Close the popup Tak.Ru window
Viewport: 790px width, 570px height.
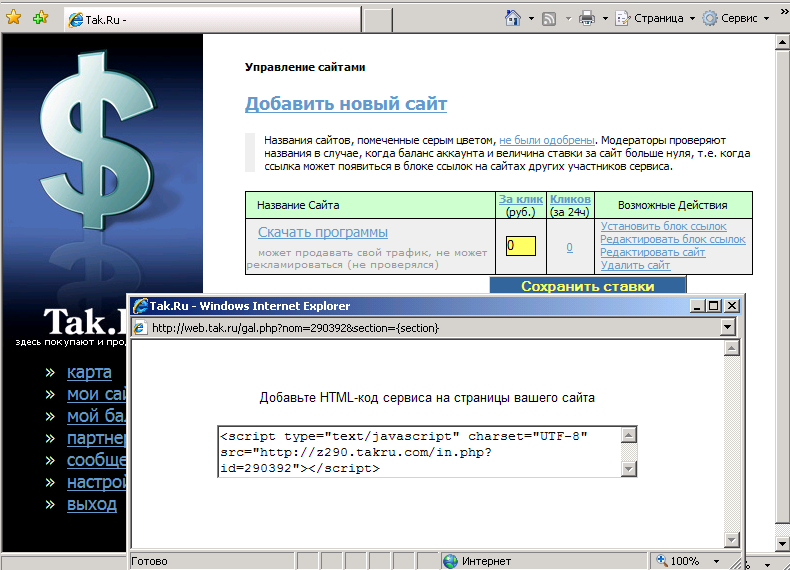(732, 306)
